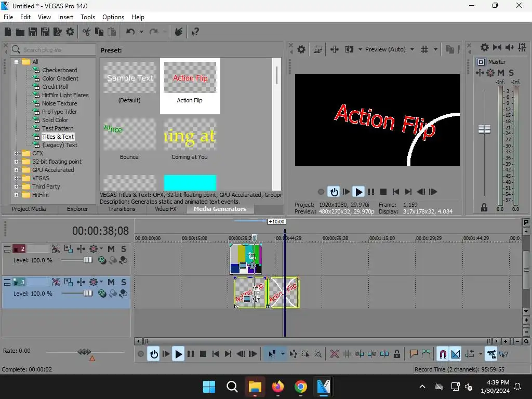Click the What's This help icon
The width and height of the screenshot is (532, 399).
tap(195, 32)
